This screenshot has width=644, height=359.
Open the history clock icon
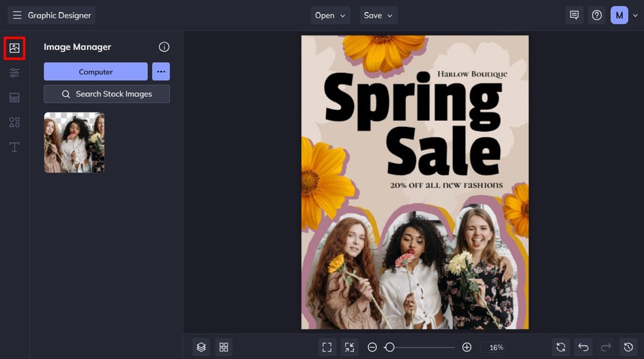(x=628, y=347)
